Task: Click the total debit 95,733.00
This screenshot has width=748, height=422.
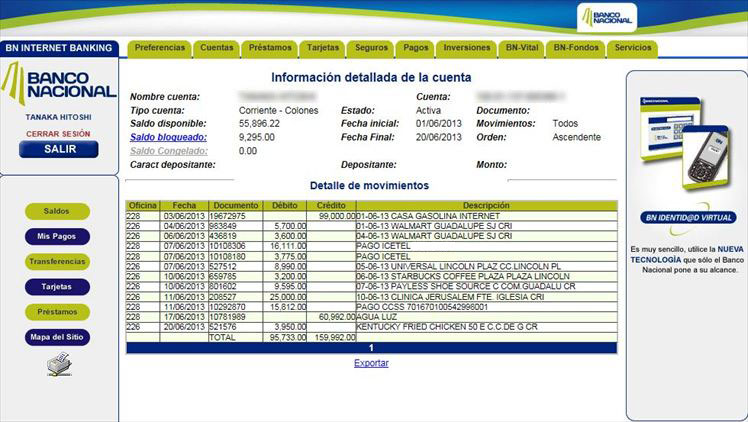Action: (288, 338)
